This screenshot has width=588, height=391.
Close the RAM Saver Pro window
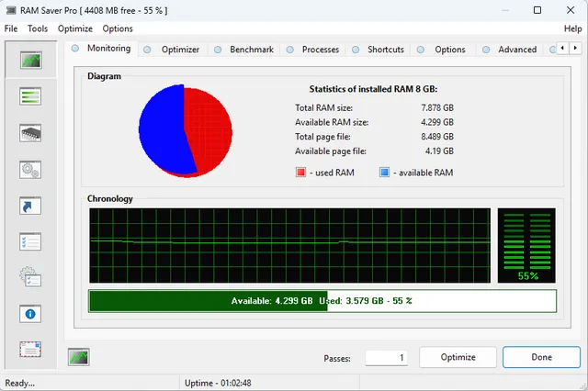571,10
